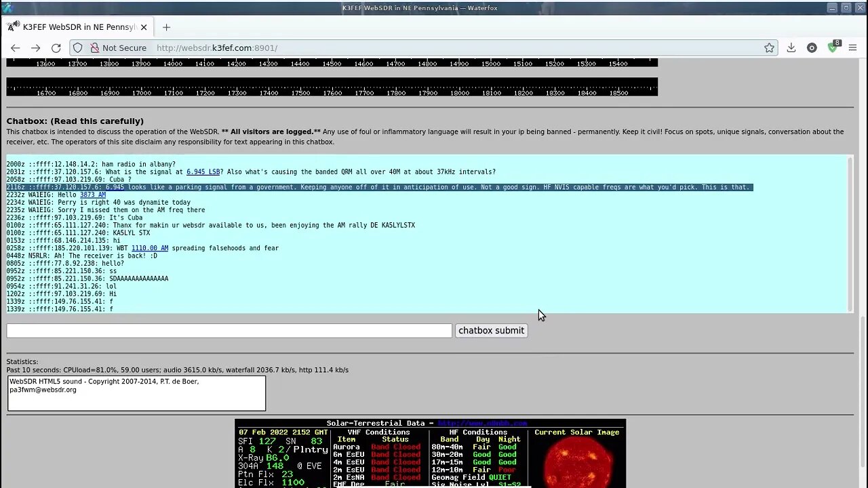Close the K3FEF WebSDR tab
The width and height of the screenshot is (868, 488).
click(x=144, y=27)
